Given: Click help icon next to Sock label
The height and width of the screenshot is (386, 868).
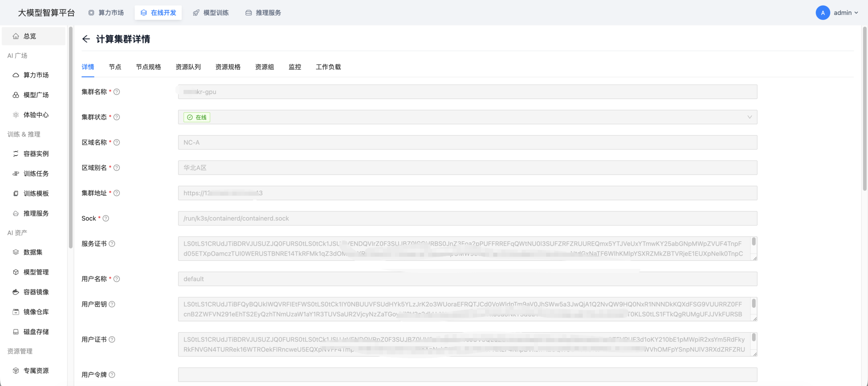Looking at the screenshot, I should (x=106, y=218).
